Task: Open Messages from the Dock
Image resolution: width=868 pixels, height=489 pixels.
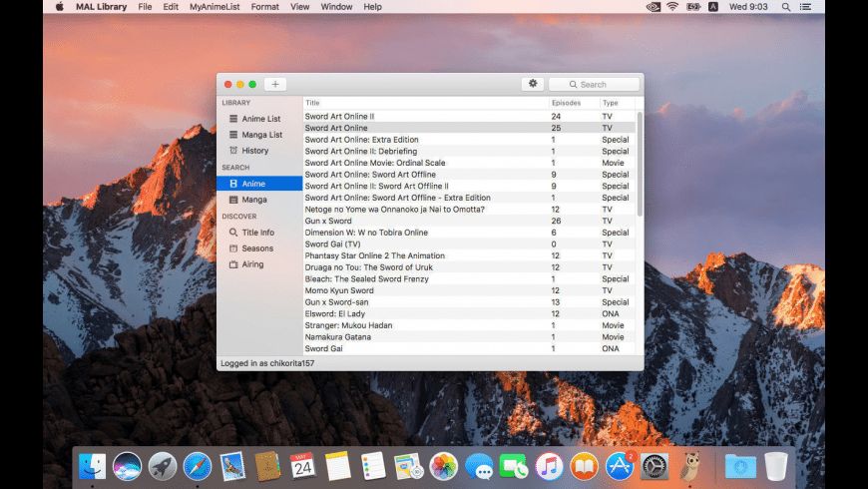Action: point(479,466)
